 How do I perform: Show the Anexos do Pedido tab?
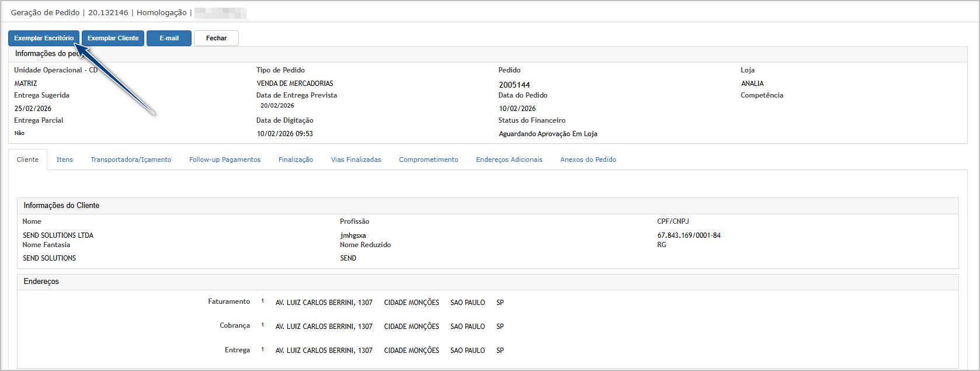(588, 160)
